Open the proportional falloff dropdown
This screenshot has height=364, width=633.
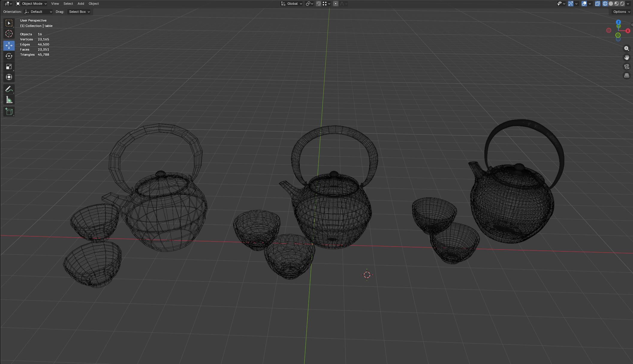(343, 4)
